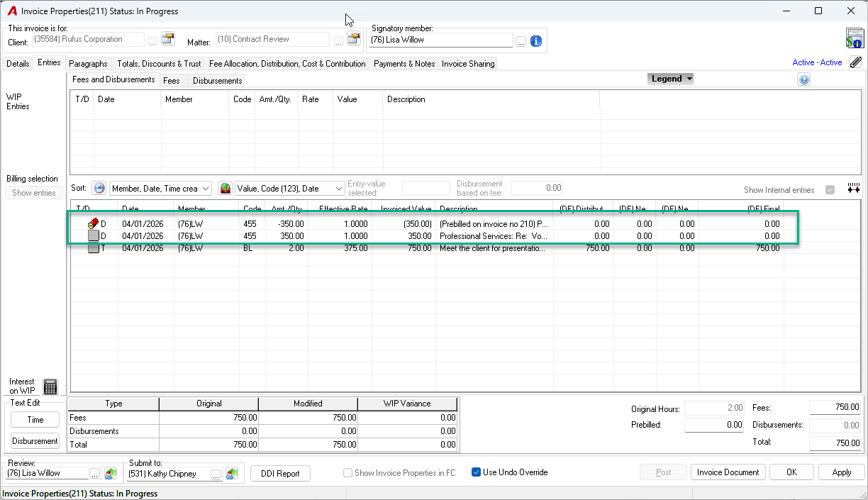Open the Value, Code (123), Date dropdown
The image size is (868, 500).
point(290,188)
